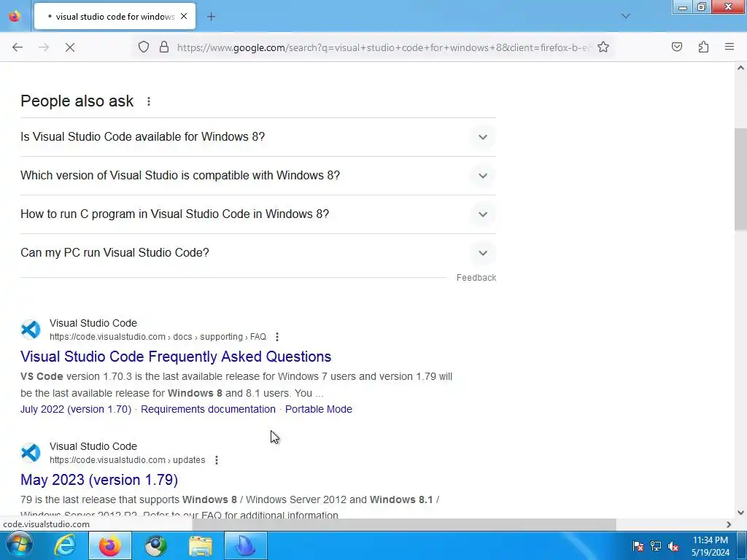Click the Firefox logo in tab bar
747x560 pixels.
click(x=15, y=16)
